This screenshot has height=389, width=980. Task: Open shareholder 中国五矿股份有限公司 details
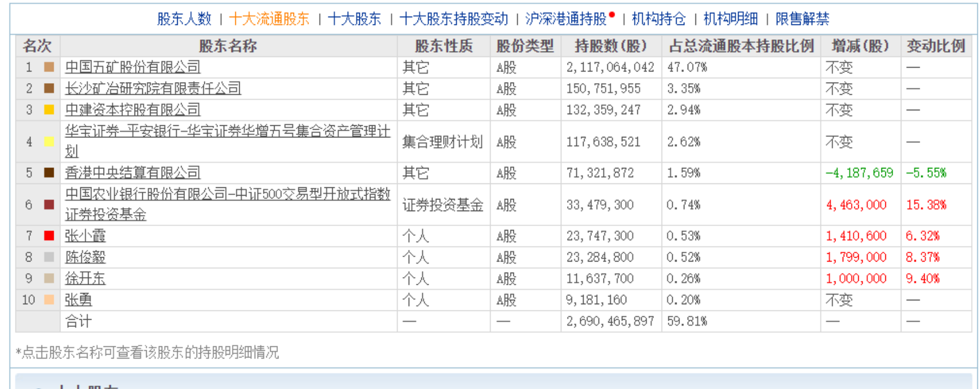coord(133,68)
